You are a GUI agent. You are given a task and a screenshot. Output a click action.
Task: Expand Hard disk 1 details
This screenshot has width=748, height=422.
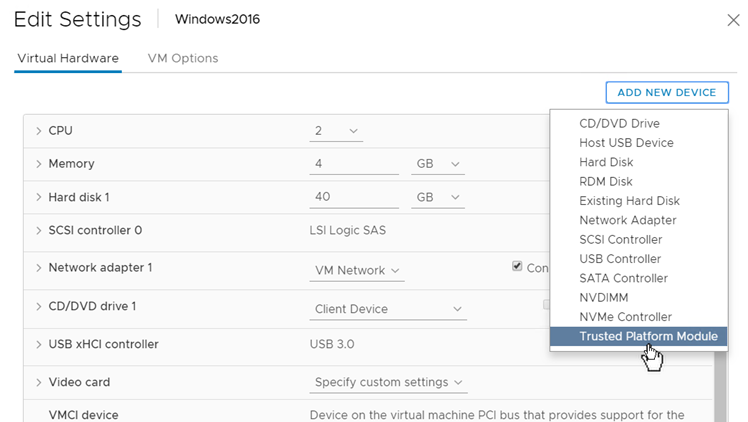click(38, 198)
